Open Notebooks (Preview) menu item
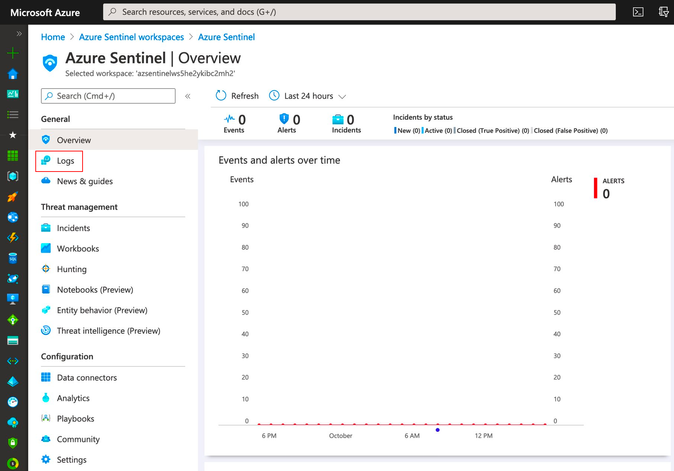Screen dimensions: 674x471 click(95, 290)
